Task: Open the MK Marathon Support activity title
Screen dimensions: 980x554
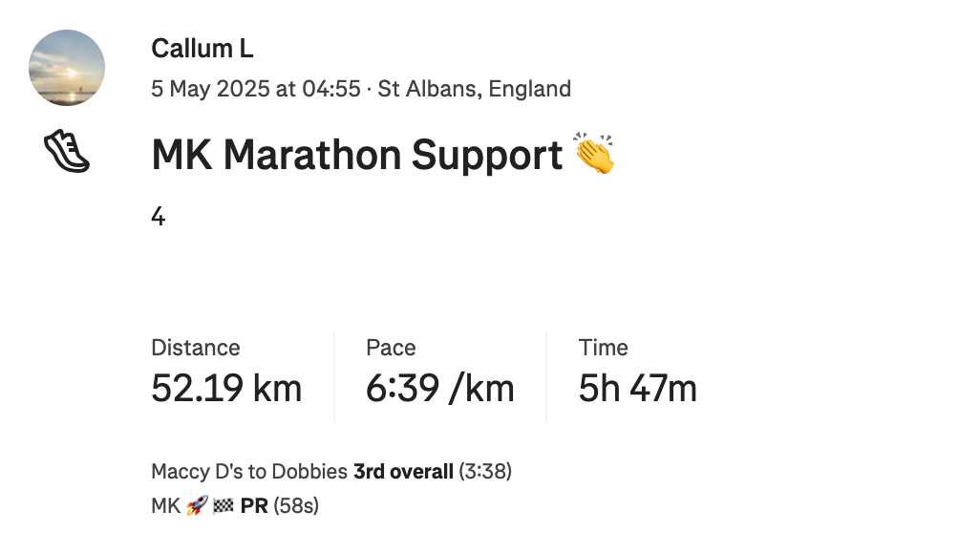Action: [x=357, y=155]
